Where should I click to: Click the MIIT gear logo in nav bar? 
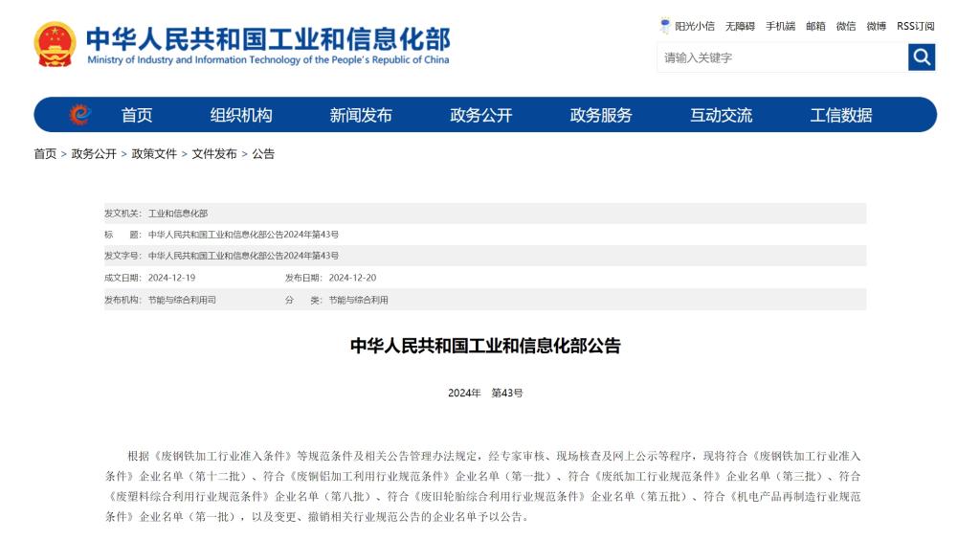[80, 115]
